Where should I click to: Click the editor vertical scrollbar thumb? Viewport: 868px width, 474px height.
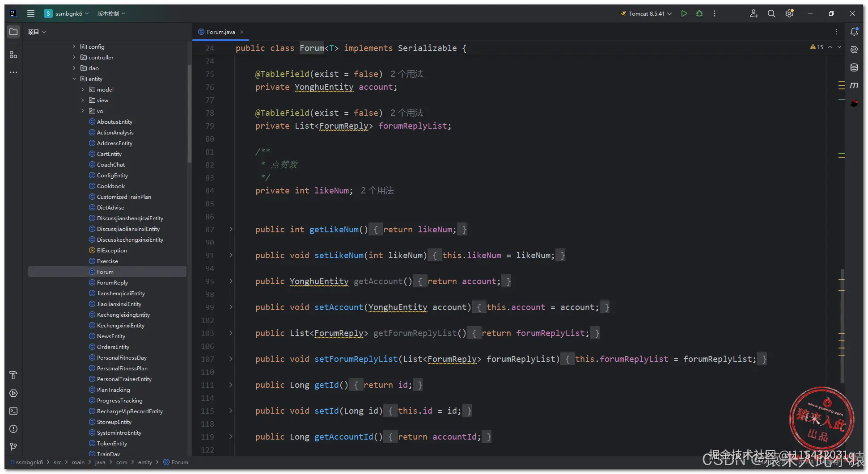coord(843,326)
